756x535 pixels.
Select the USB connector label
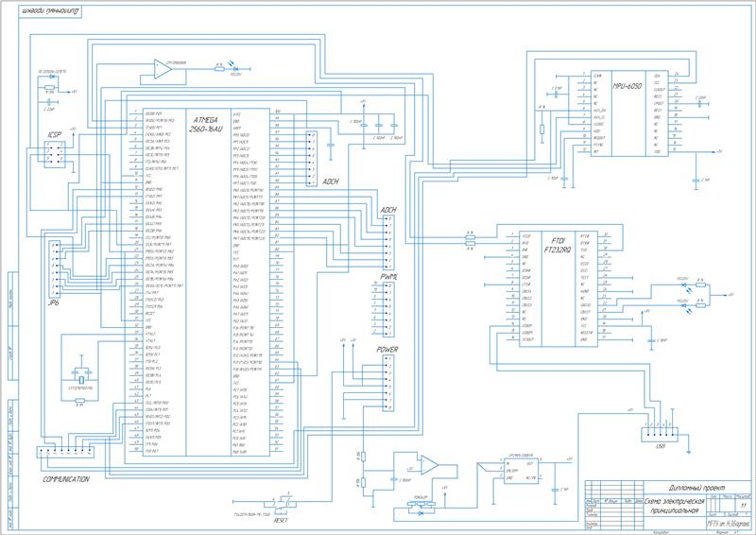pyautogui.click(x=661, y=447)
